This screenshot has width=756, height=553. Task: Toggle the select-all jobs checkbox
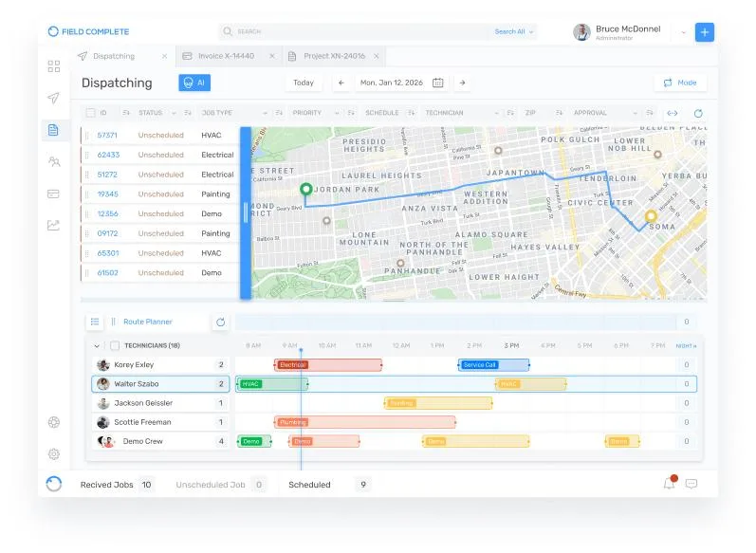tap(90, 113)
